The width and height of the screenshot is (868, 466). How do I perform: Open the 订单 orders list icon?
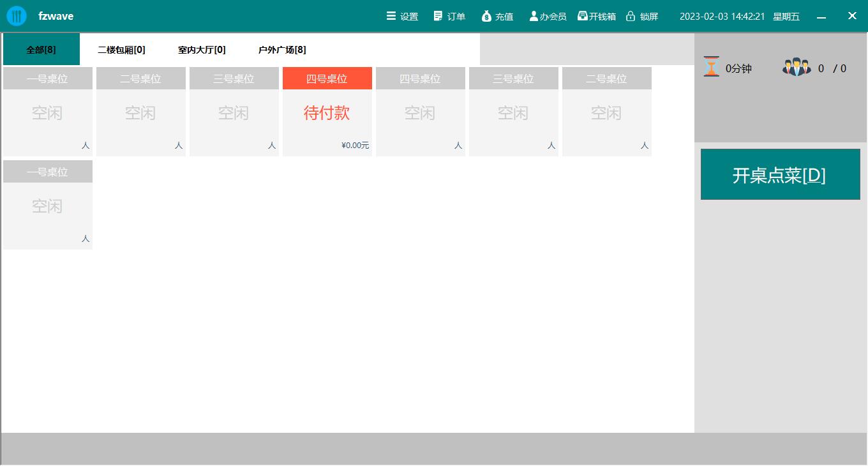point(438,16)
